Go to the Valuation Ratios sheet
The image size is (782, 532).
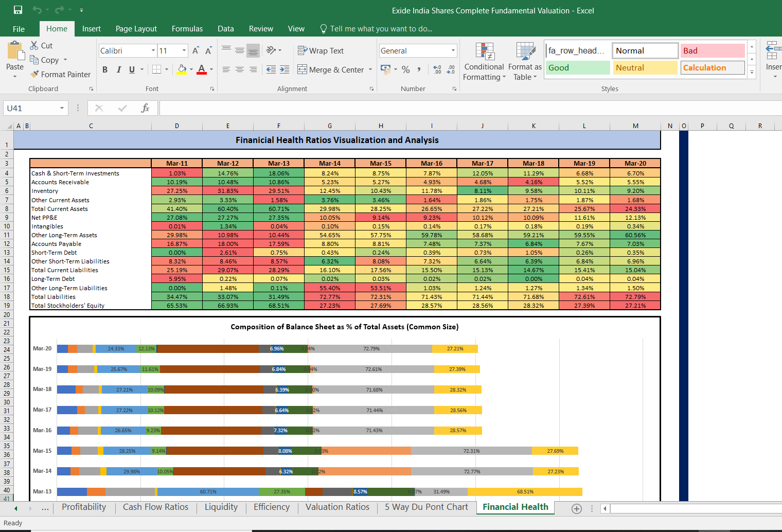pyautogui.click(x=337, y=507)
